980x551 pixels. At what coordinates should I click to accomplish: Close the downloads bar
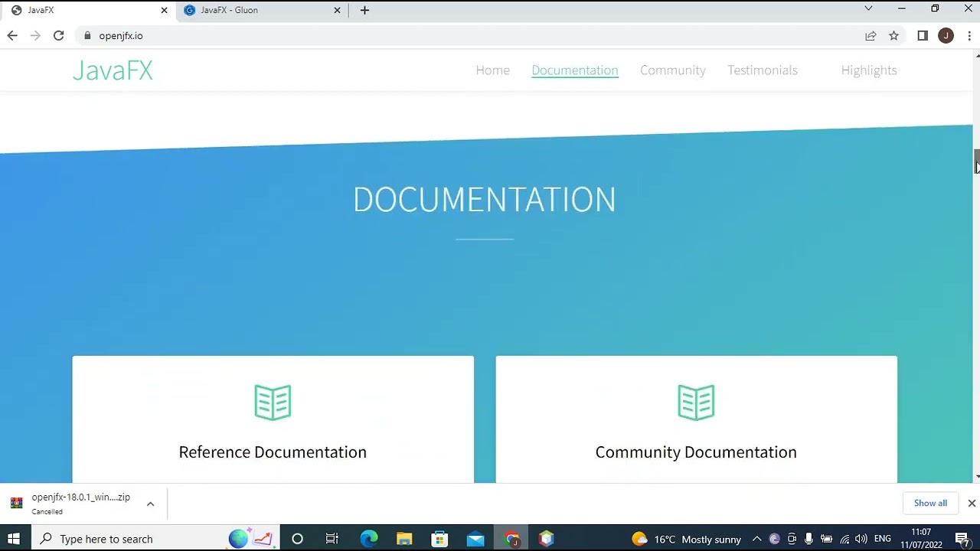[972, 503]
